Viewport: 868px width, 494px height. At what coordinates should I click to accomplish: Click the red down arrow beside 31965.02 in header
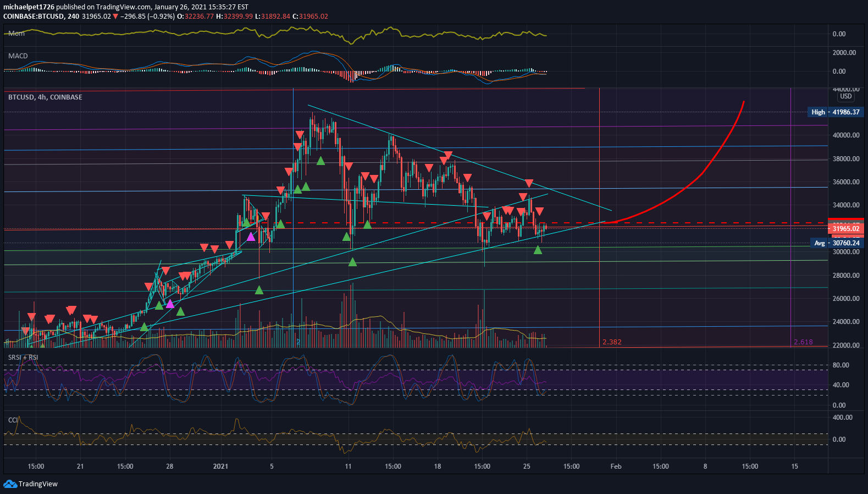(115, 17)
